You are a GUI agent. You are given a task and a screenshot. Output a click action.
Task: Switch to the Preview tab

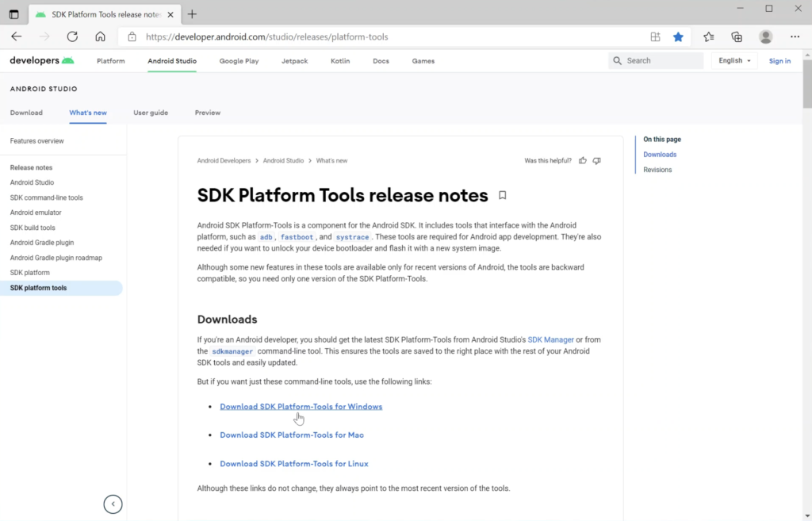(x=208, y=113)
